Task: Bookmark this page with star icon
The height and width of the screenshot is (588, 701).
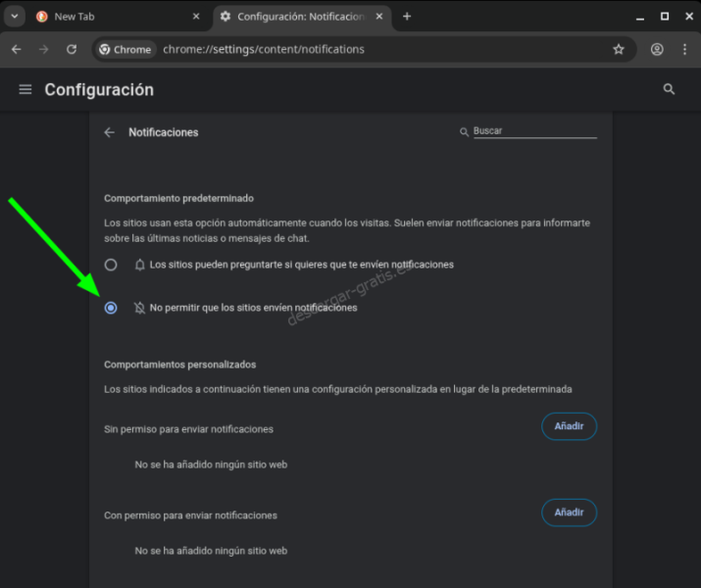Action: click(x=619, y=49)
